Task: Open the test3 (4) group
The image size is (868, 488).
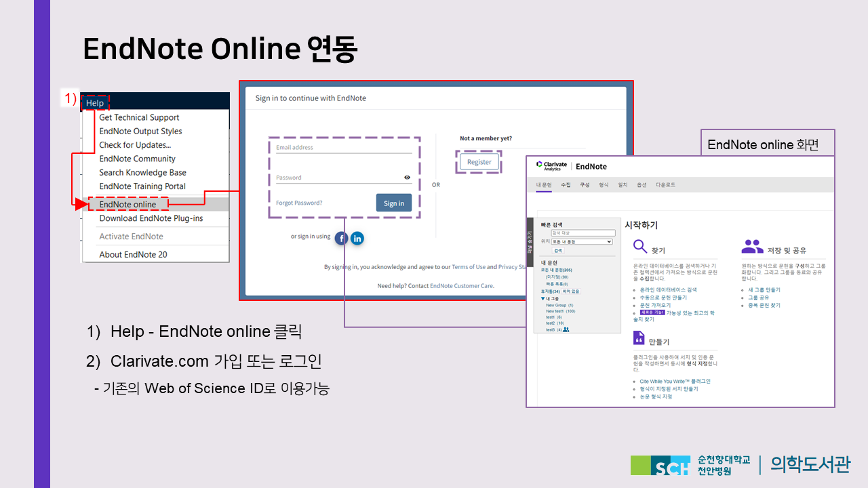Action: [x=554, y=329]
